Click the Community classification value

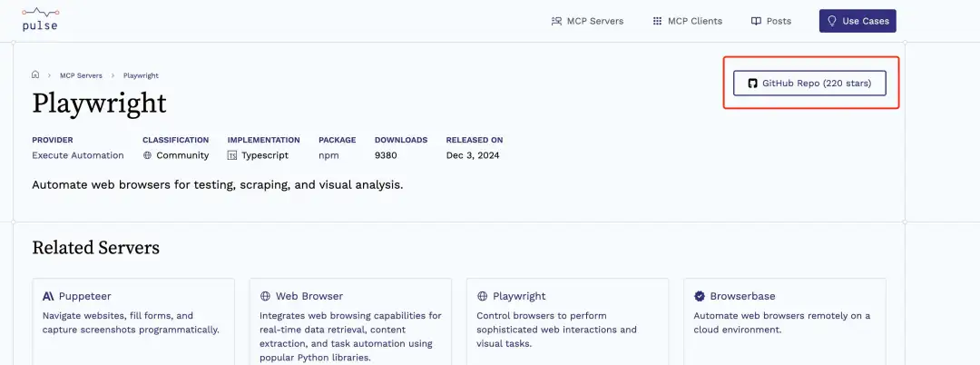182,155
